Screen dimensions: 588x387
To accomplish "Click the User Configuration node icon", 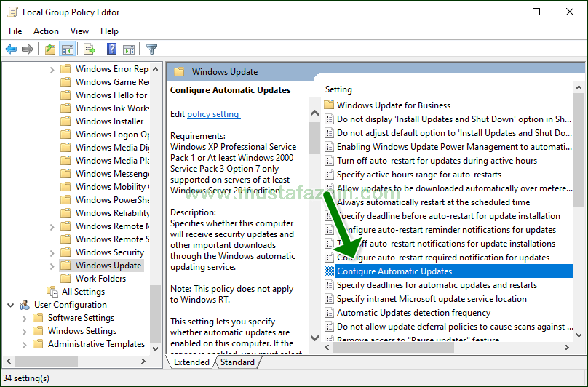I will pos(25,305).
